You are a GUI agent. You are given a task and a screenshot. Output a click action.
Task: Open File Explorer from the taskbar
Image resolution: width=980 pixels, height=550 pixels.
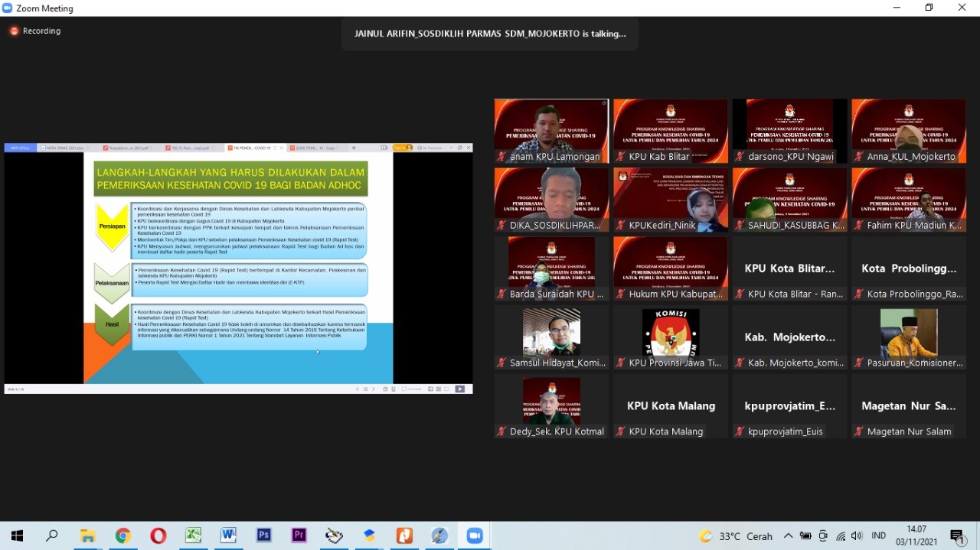(88, 536)
